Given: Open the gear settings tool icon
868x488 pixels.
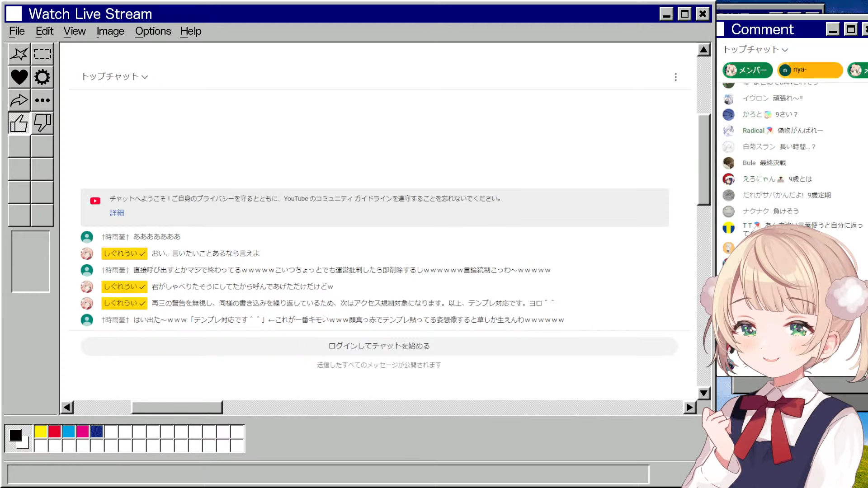Looking at the screenshot, I should click(42, 77).
